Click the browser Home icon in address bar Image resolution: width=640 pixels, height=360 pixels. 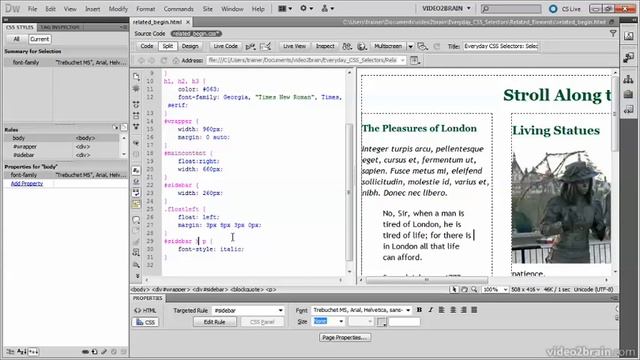tap(176, 60)
